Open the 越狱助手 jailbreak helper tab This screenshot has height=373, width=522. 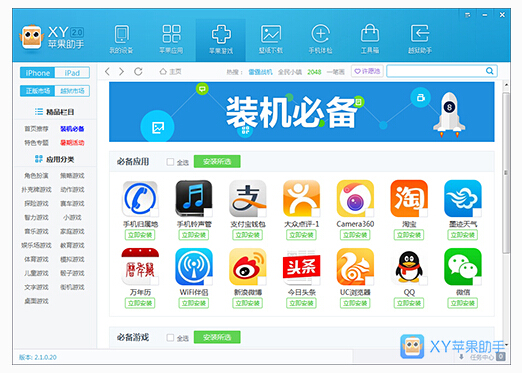point(420,39)
